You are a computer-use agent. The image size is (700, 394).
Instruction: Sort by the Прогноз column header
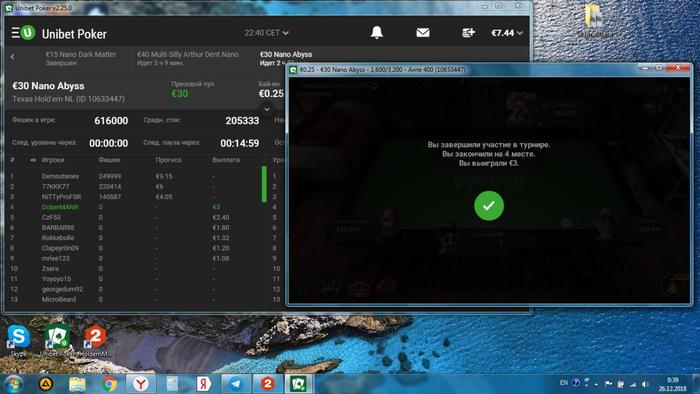point(168,160)
